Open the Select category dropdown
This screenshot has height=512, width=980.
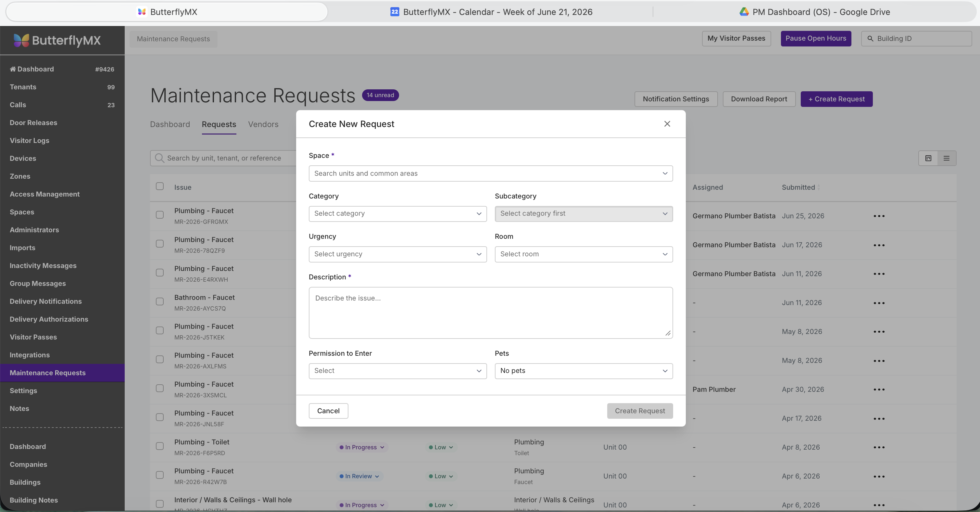click(x=397, y=213)
